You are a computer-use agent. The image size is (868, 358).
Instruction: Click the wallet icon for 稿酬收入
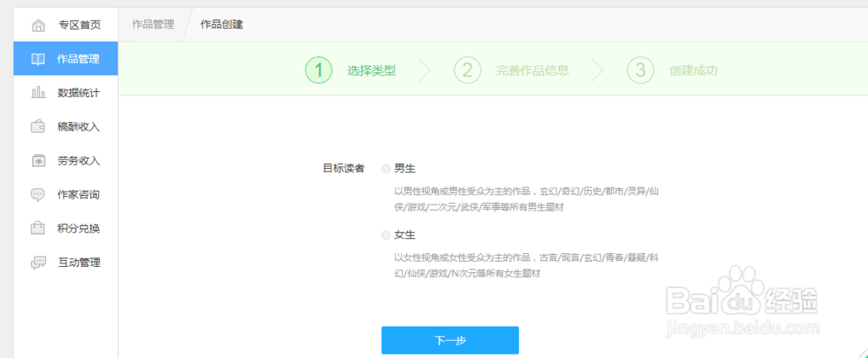click(38, 127)
